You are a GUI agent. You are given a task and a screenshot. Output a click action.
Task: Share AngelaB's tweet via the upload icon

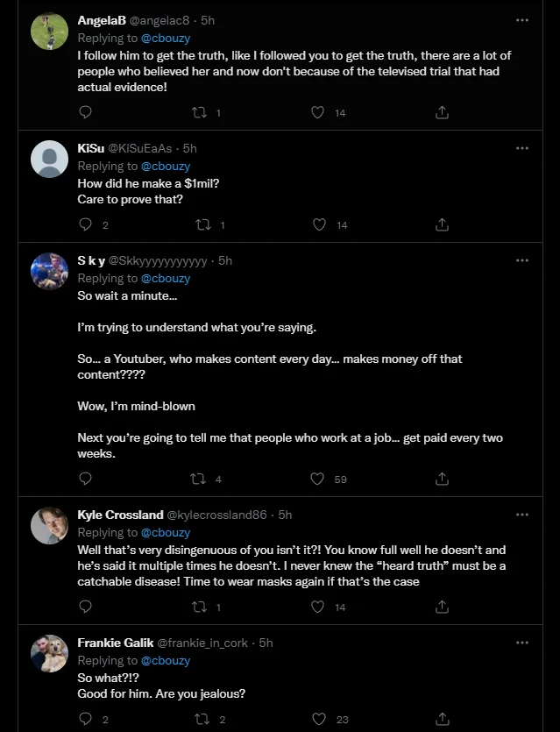point(442,112)
